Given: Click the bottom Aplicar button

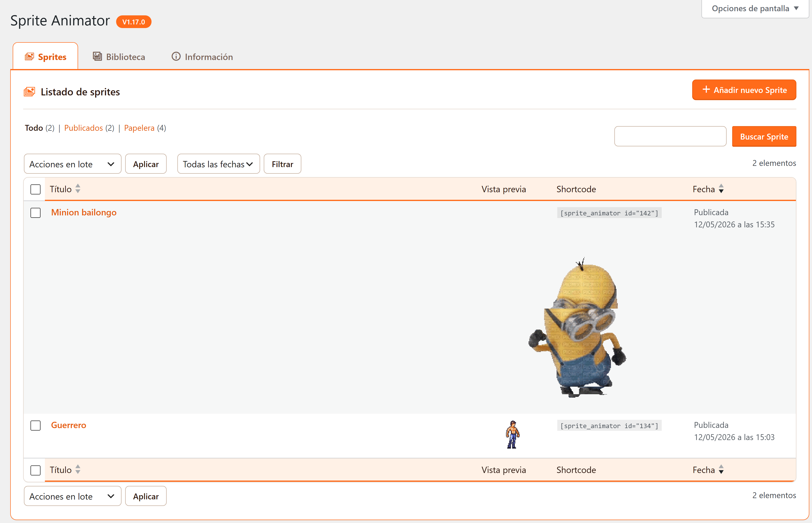Looking at the screenshot, I should point(146,496).
